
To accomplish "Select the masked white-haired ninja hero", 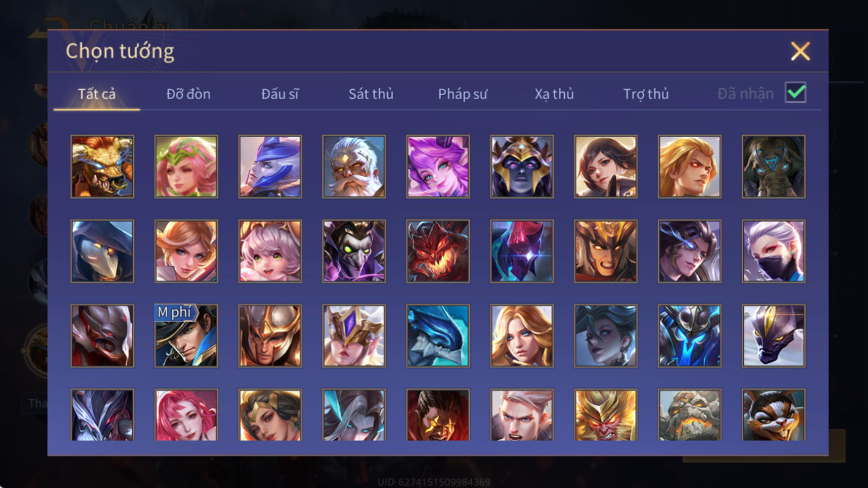I will click(774, 251).
